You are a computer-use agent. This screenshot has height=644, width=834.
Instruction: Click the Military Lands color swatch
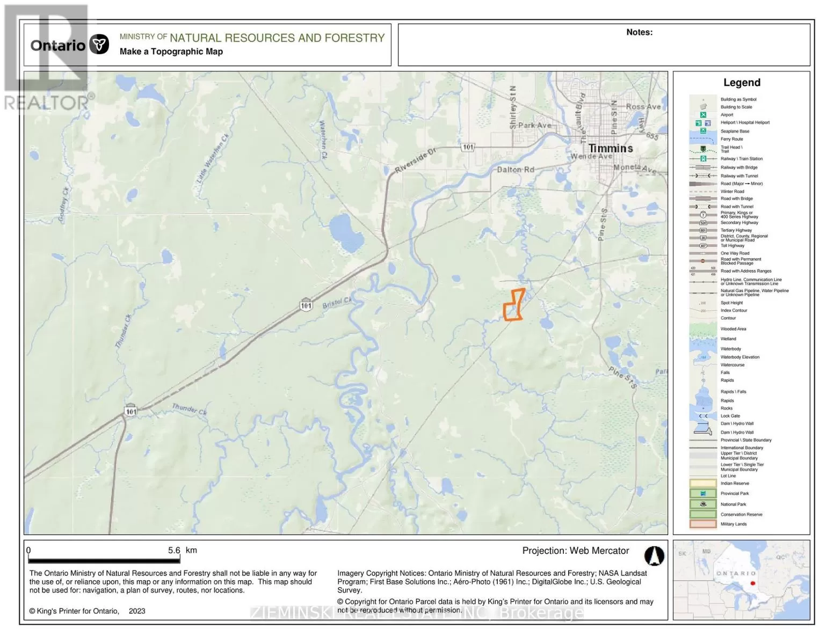click(x=703, y=524)
